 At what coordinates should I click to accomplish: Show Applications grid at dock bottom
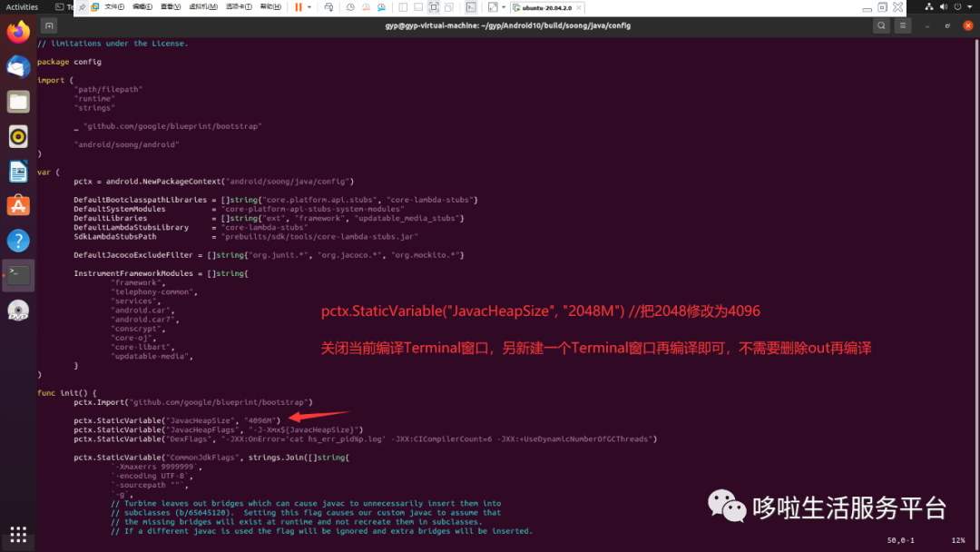[18, 535]
